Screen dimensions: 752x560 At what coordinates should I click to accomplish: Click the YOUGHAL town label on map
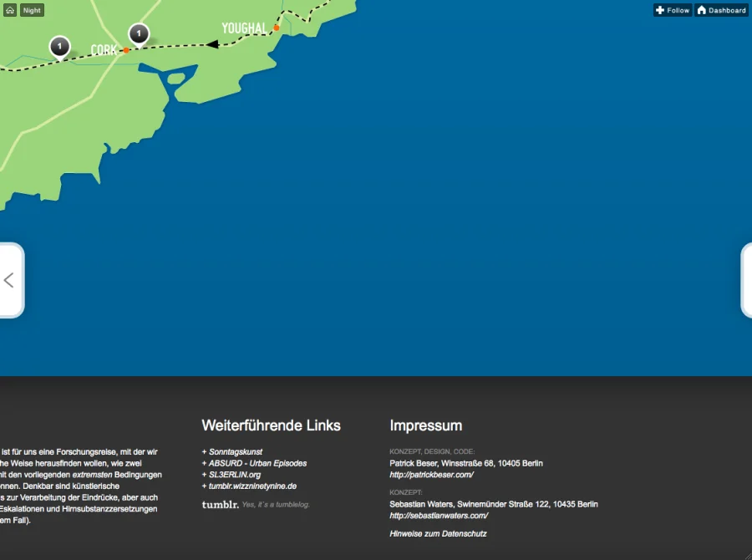coord(244,28)
